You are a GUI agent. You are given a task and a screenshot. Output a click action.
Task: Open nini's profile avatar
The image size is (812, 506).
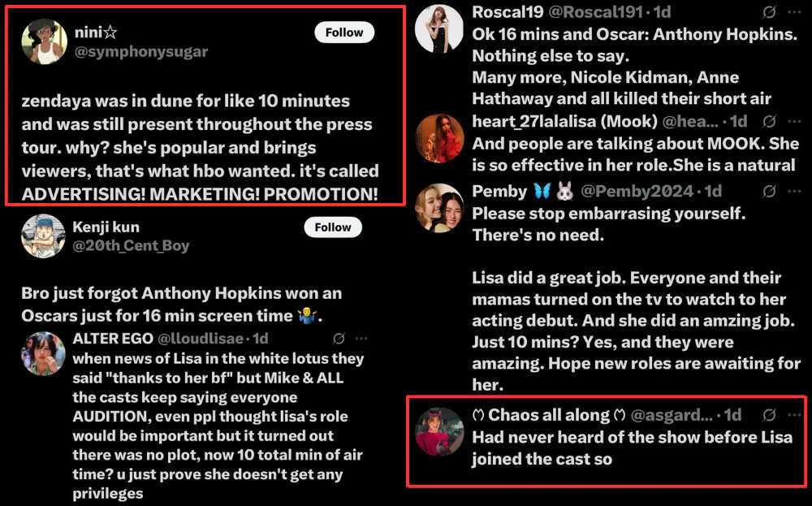[45, 41]
